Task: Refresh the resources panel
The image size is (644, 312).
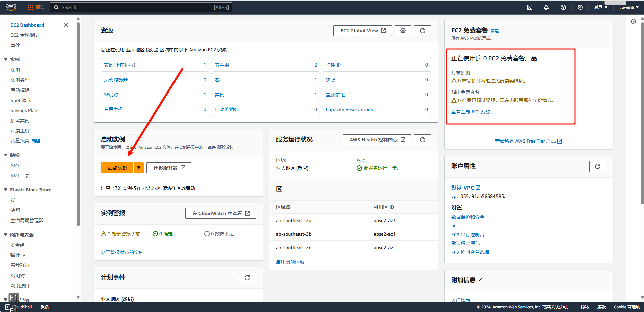Action: [423, 31]
